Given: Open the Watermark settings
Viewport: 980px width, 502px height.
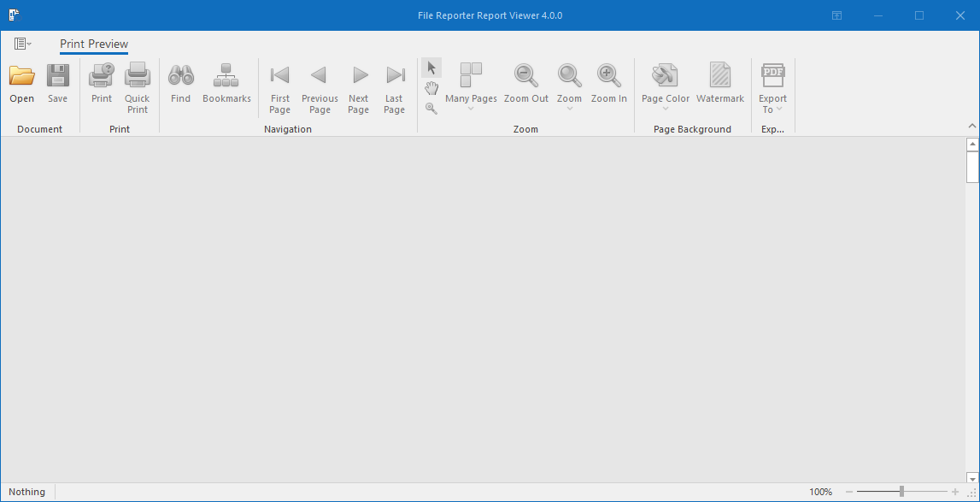Looking at the screenshot, I should (x=720, y=83).
